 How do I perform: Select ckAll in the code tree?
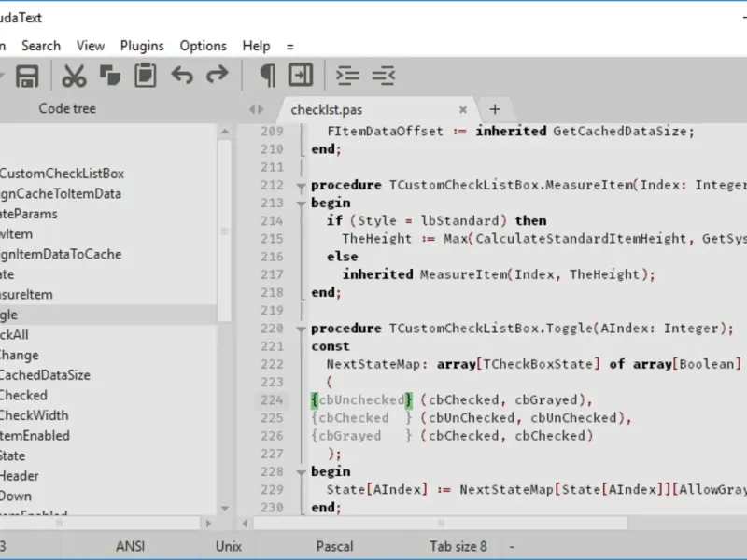[14, 335]
